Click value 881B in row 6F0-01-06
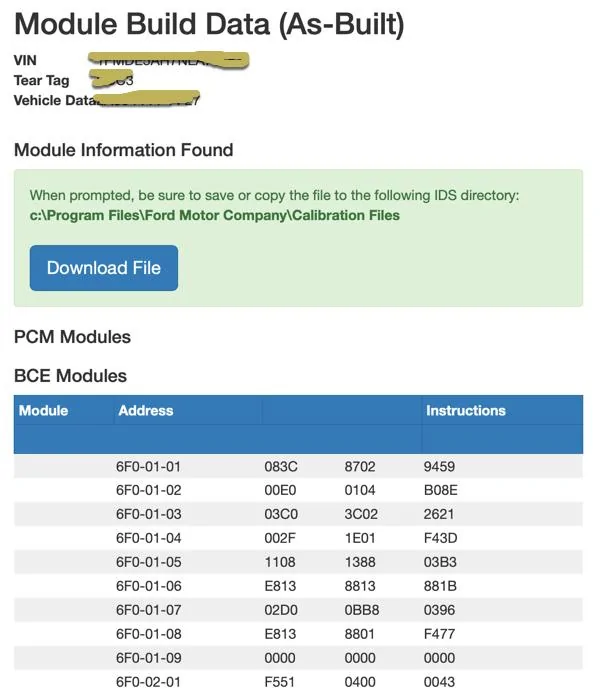Image resolution: width=605 pixels, height=689 pixels. point(440,586)
